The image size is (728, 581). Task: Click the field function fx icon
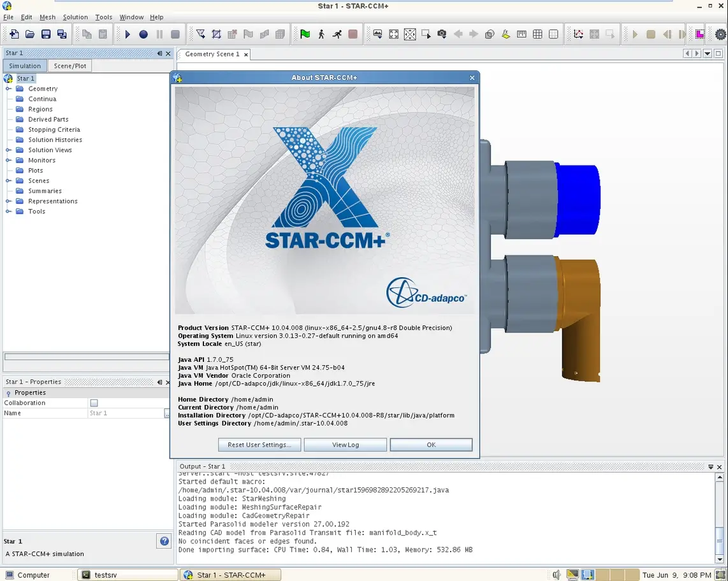click(x=506, y=34)
